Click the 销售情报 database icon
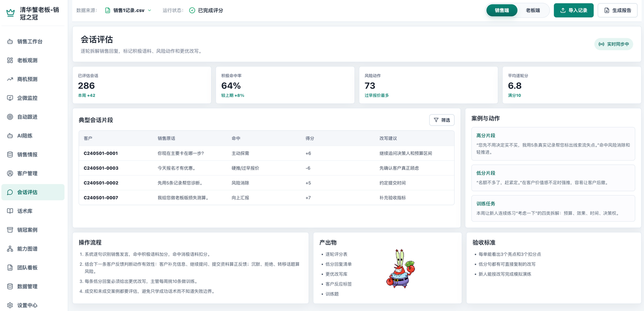 10,155
